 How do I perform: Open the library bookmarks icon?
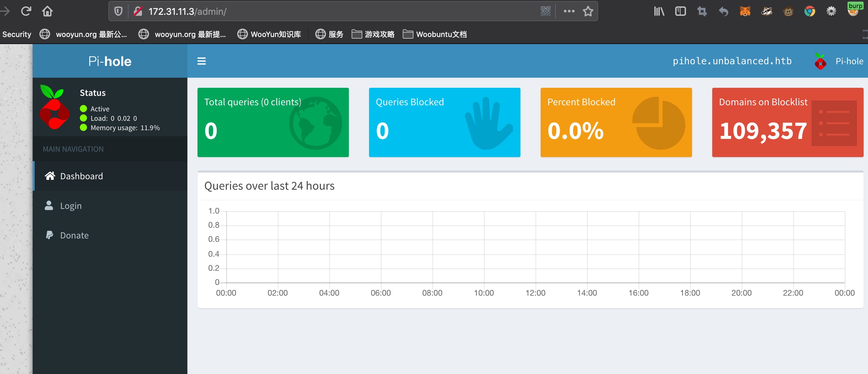coord(659,11)
